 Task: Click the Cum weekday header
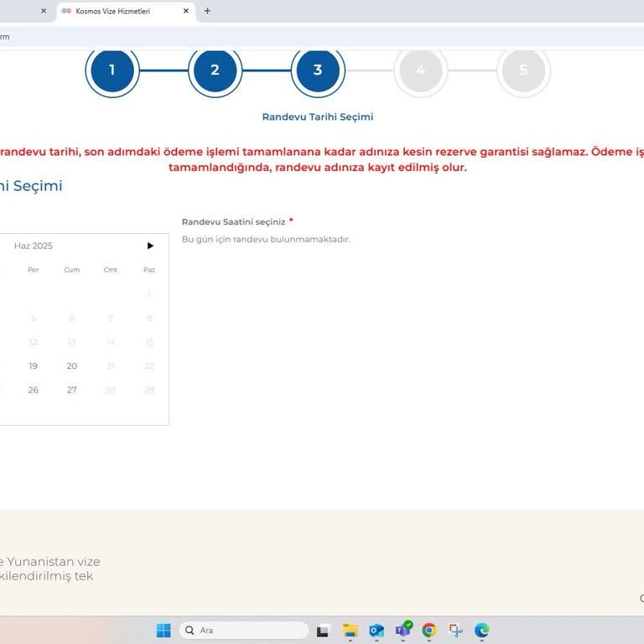[72, 270]
